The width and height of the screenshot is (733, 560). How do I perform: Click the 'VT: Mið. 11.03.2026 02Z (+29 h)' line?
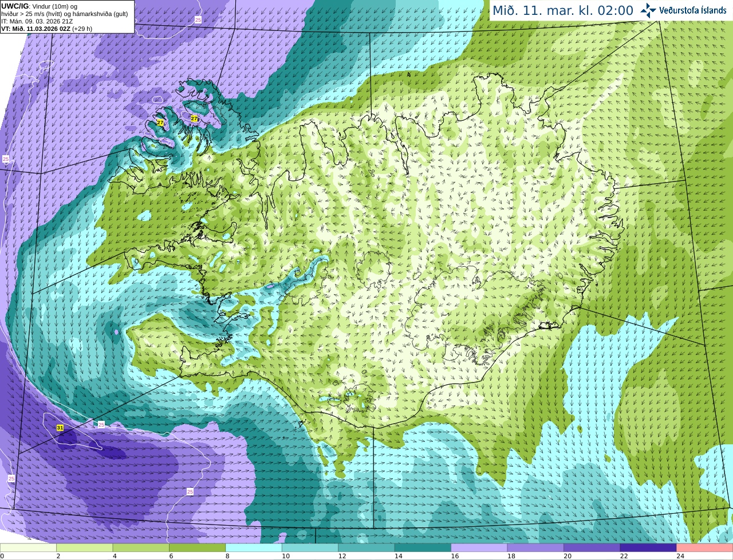point(47,28)
